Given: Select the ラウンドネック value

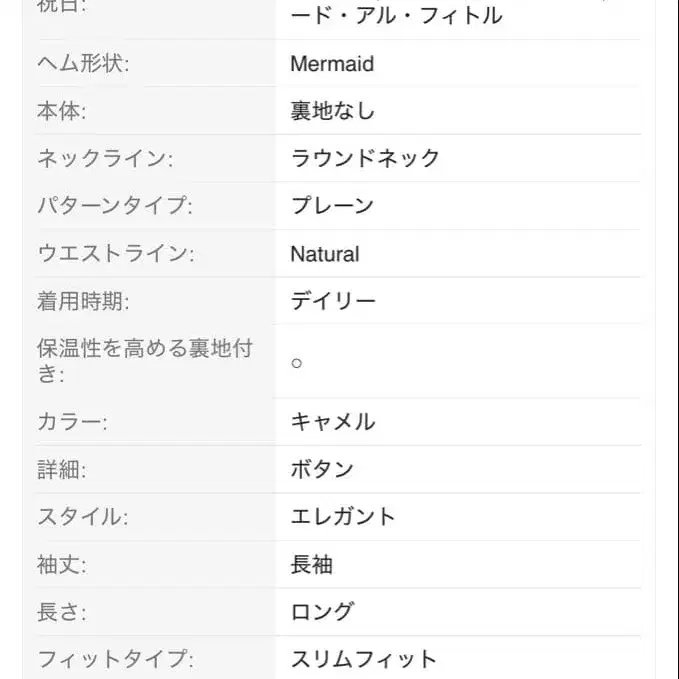Looking at the screenshot, I should coord(365,158).
